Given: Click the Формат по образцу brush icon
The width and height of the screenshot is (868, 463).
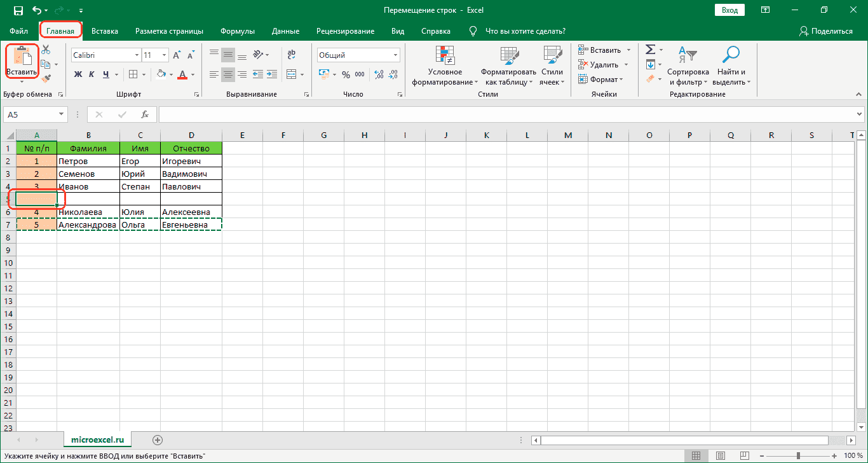Looking at the screenshot, I should 46,78.
